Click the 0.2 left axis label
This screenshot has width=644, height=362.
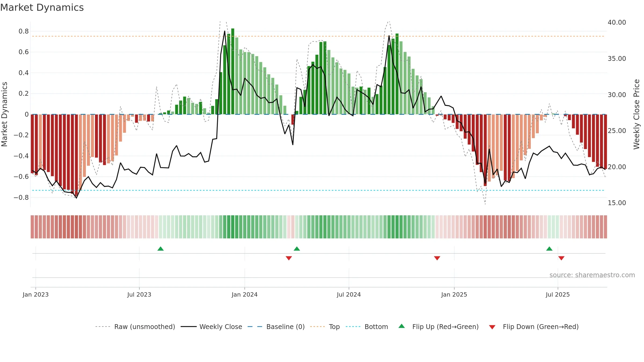click(x=24, y=94)
